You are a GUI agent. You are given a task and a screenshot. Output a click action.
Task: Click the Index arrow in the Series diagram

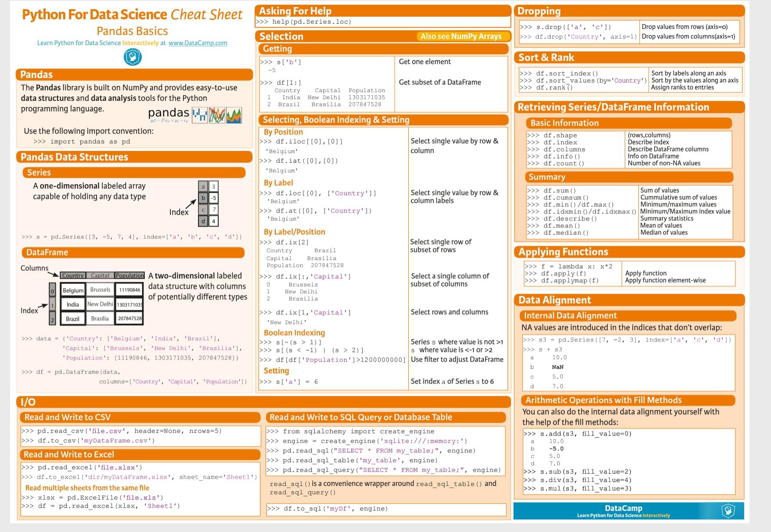point(191,204)
